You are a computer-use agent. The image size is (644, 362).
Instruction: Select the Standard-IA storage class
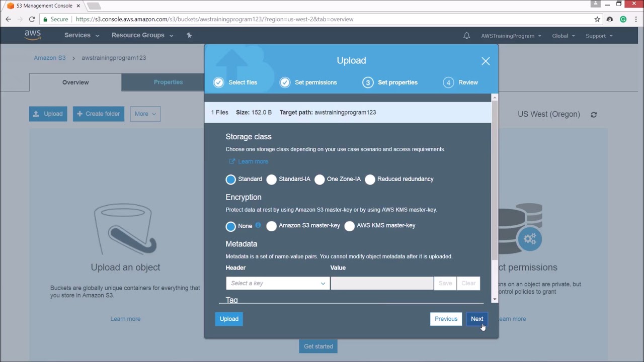pos(271,179)
